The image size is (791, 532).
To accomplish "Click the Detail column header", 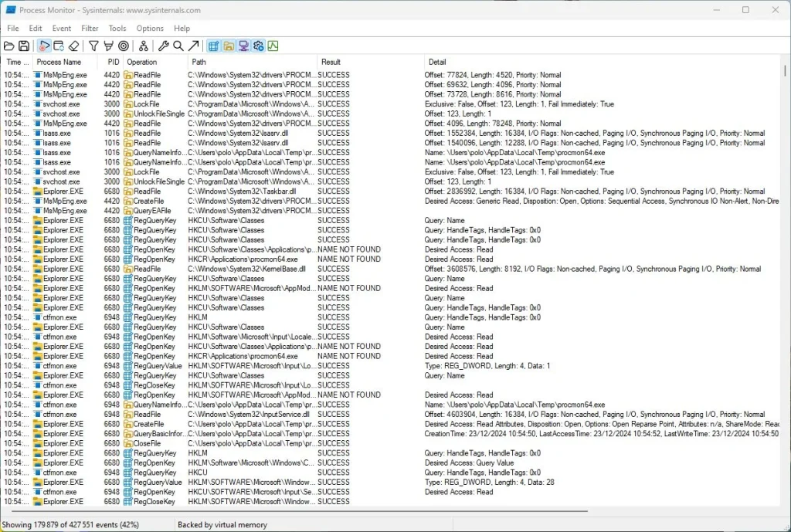I will tap(604, 62).
